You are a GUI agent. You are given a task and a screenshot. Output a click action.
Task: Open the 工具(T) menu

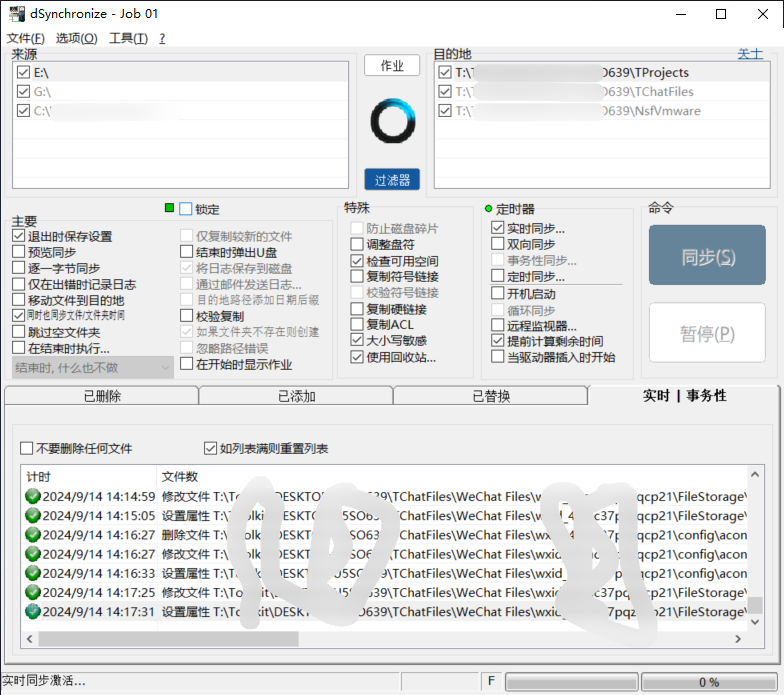pos(128,38)
